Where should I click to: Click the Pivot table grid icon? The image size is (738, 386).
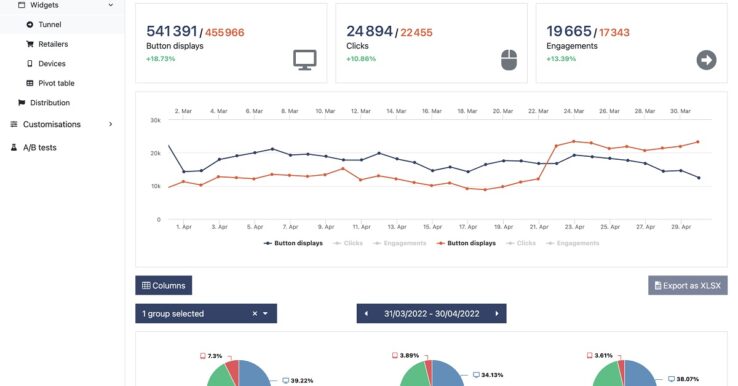[x=30, y=83]
